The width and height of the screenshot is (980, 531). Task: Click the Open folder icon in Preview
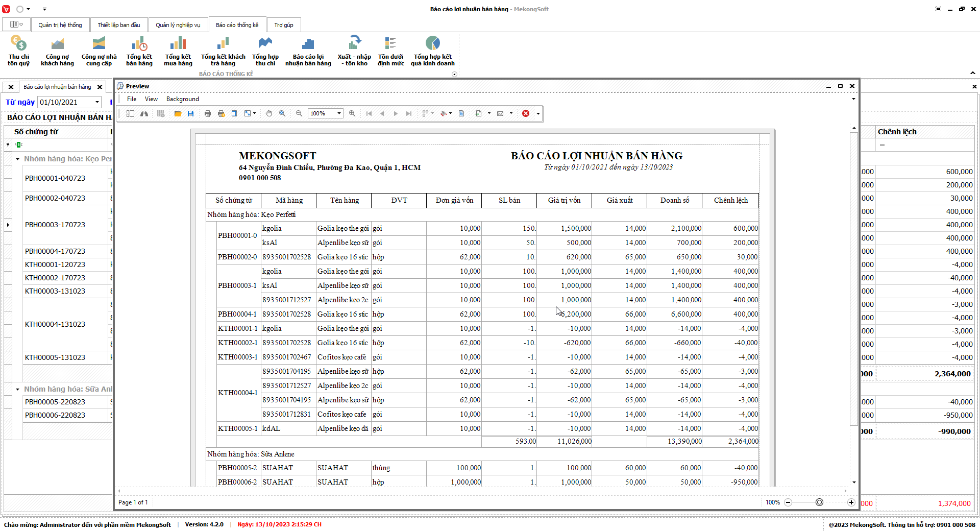(178, 113)
